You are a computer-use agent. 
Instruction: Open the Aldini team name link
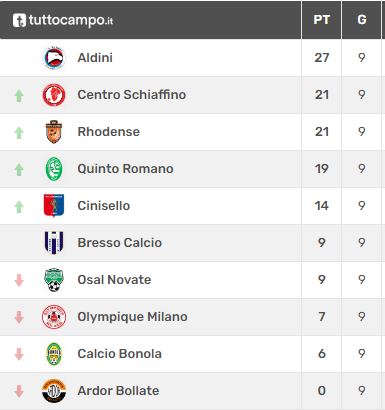95,58
